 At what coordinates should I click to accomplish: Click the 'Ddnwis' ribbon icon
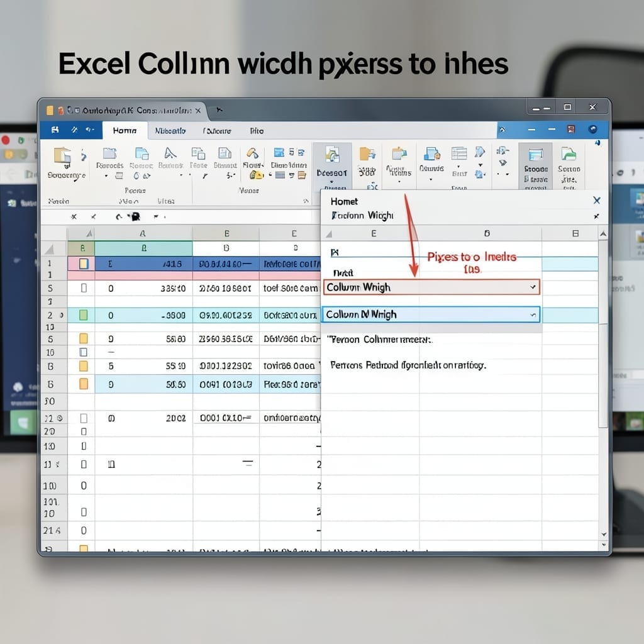click(431, 154)
